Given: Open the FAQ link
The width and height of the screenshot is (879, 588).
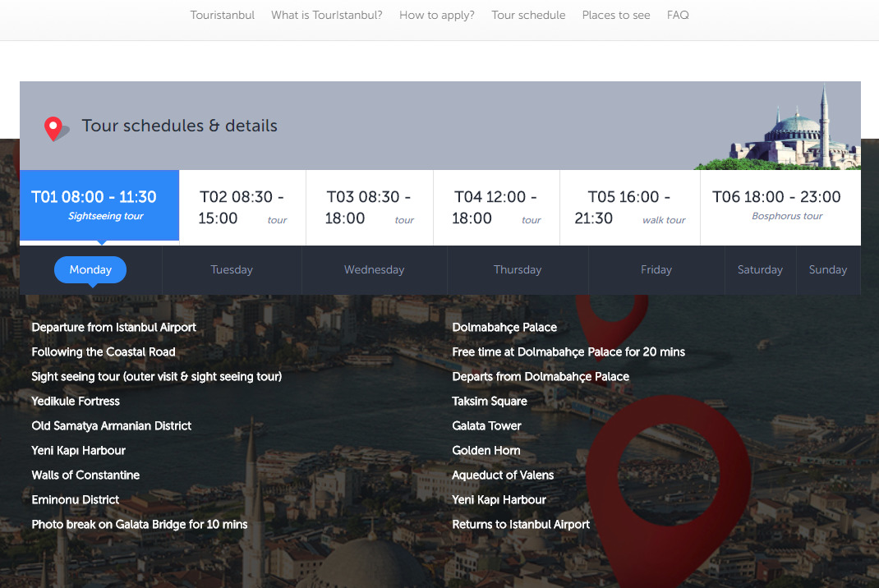Looking at the screenshot, I should click(x=678, y=15).
